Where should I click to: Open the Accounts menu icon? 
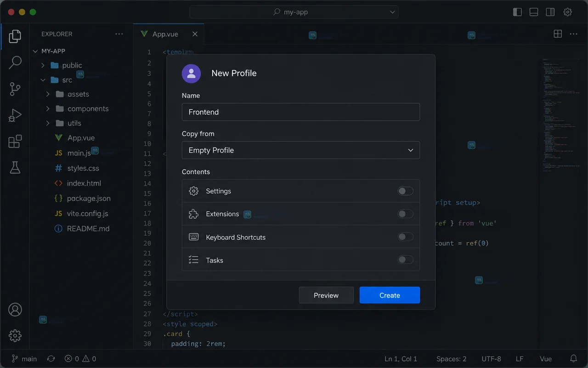point(15,310)
